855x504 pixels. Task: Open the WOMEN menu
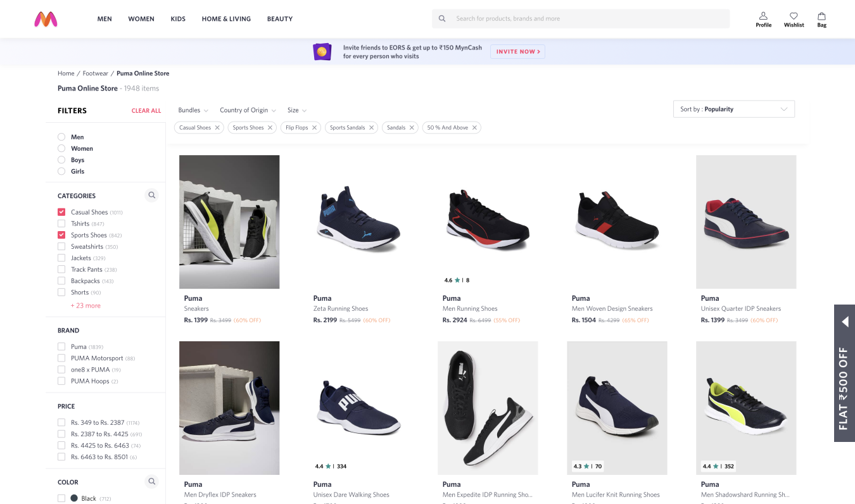point(141,19)
